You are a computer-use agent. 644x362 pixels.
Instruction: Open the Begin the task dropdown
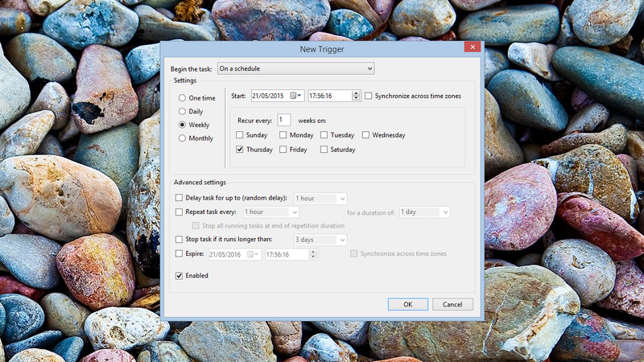(x=295, y=68)
